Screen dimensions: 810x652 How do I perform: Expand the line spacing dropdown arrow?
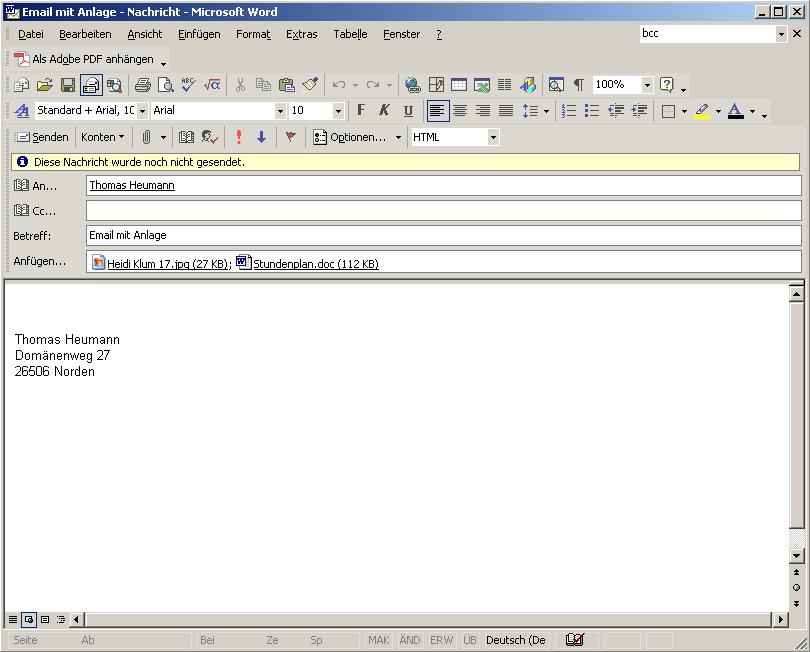[546, 111]
